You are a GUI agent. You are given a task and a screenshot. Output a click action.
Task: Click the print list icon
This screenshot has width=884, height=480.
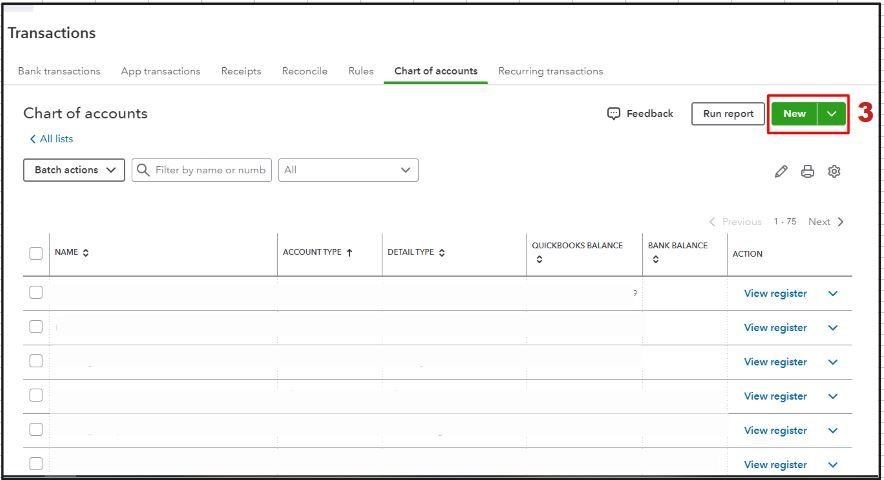[807, 171]
